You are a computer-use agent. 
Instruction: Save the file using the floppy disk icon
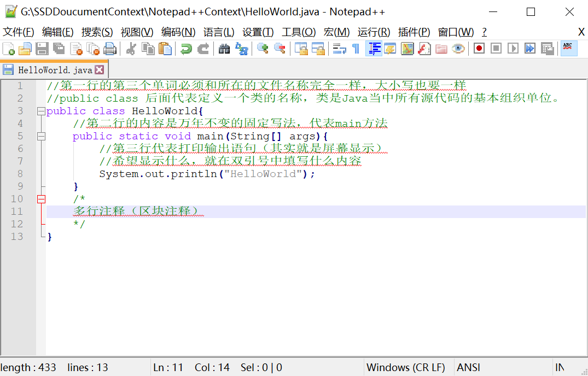click(x=42, y=49)
